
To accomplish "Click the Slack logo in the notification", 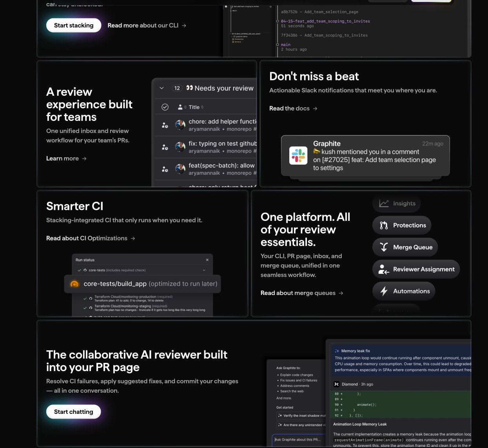I will click(x=298, y=155).
